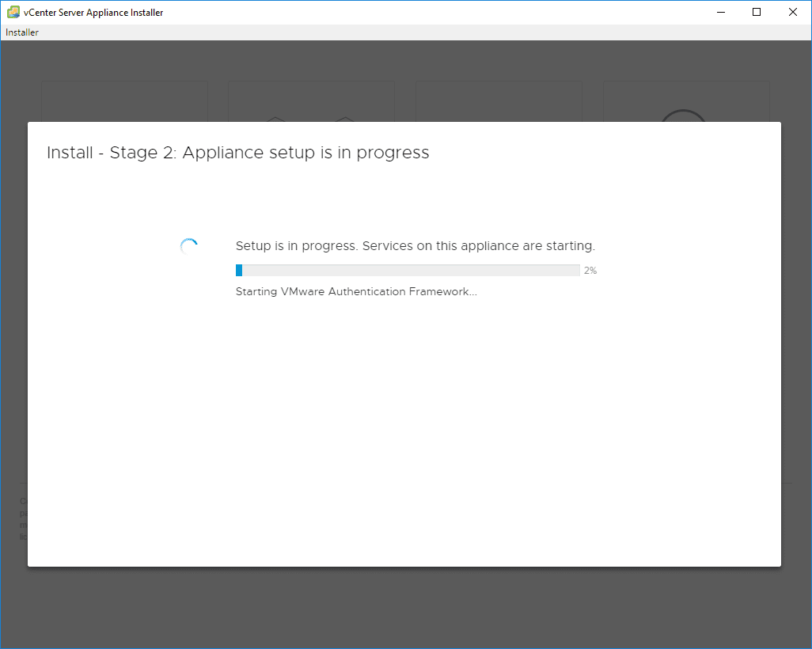Click the setup progress bar
The height and width of the screenshot is (649, 812).
tap(408, 270)
